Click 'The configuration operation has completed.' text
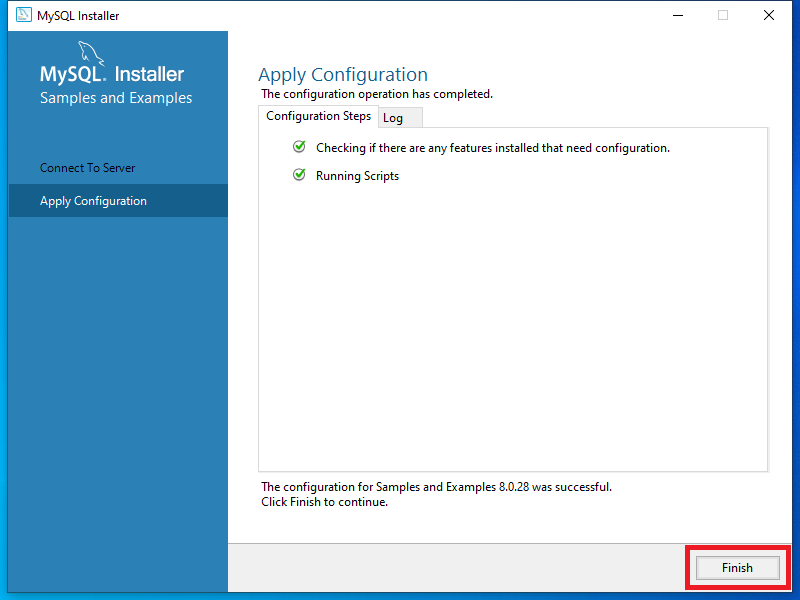 (377, 94)
